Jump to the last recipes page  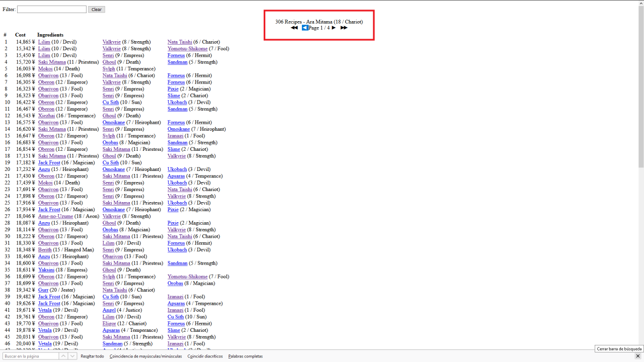point(344,28)
